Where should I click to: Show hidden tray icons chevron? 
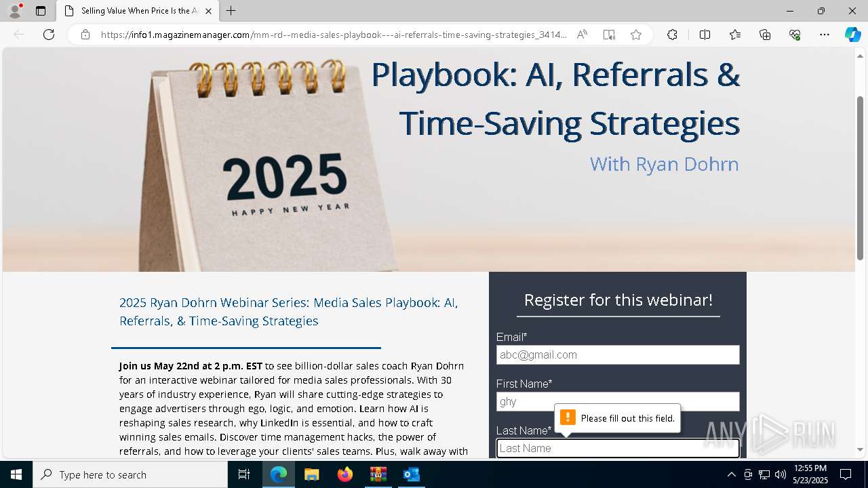point(731,474)
